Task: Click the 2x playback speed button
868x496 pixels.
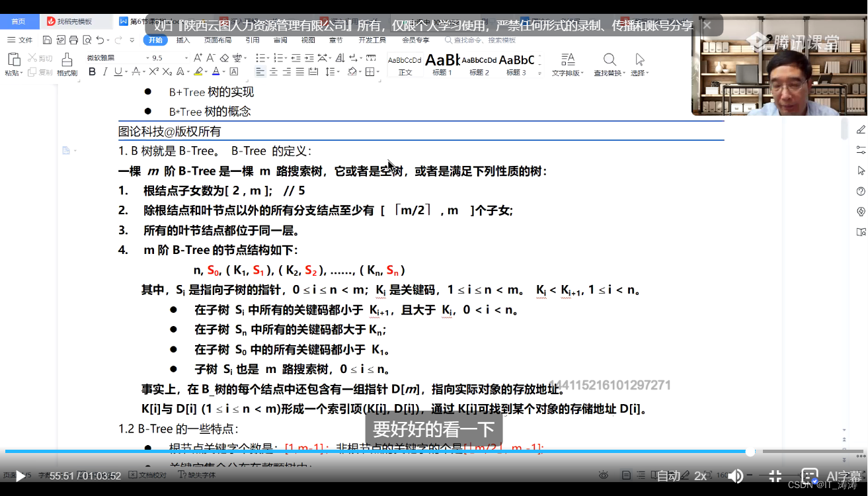Action: 700,475
